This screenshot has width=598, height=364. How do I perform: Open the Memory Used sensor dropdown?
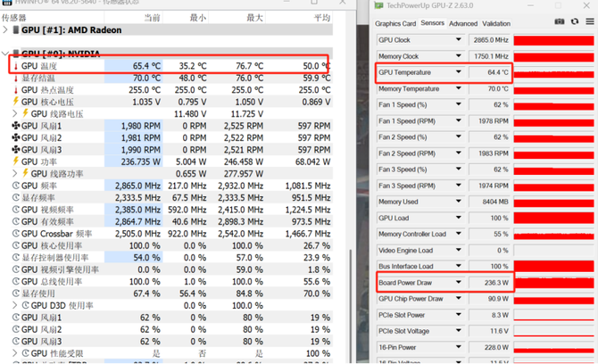(x=459, y=202)
